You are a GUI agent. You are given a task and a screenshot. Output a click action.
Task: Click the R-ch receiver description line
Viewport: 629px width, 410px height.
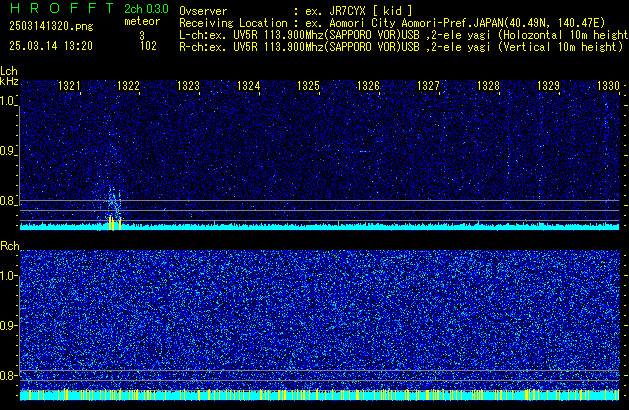401,47
